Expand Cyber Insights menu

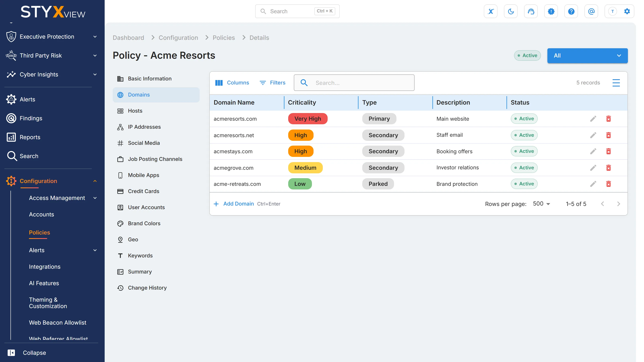coord(51,74)
